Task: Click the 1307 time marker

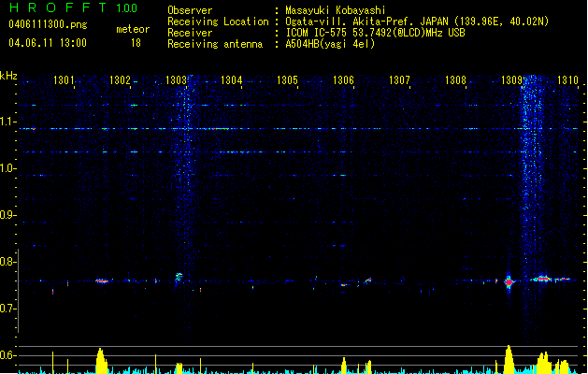Action: [399, 79]
